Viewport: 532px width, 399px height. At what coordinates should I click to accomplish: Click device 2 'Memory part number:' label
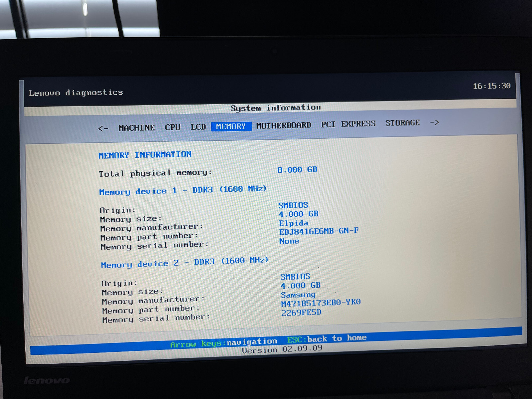pyautogui.click(x=151, y=310)
